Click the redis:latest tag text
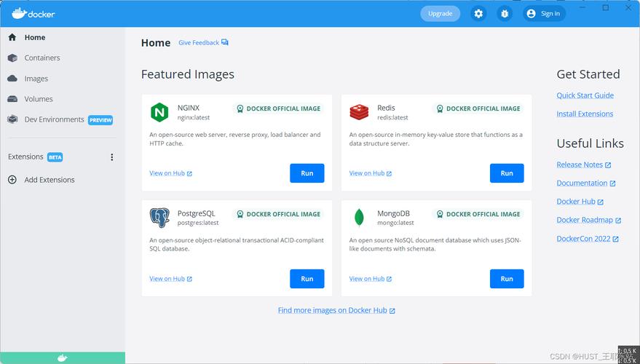 click(x=392, y=117)
